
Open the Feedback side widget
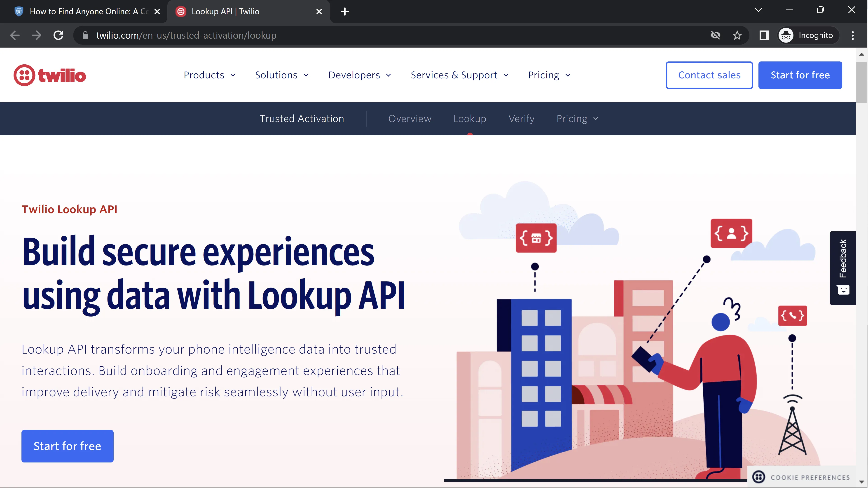pyautogui.click(x=842, y=267)
